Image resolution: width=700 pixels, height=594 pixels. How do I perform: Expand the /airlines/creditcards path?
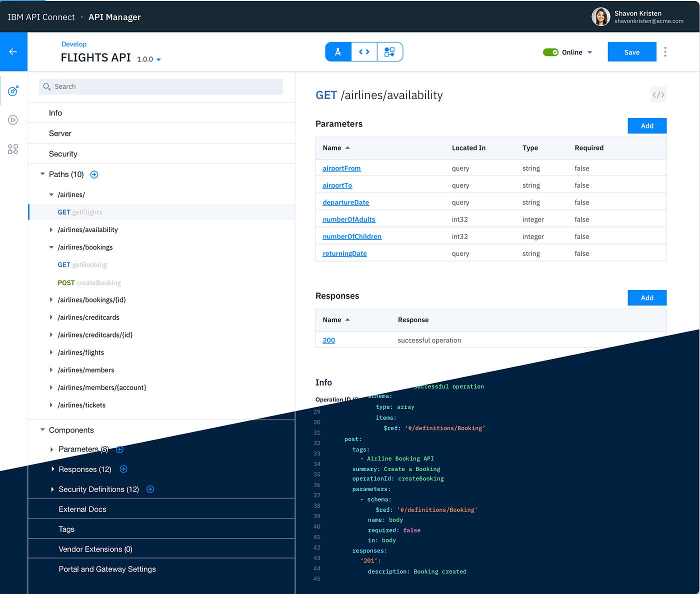tap(51, 317)
